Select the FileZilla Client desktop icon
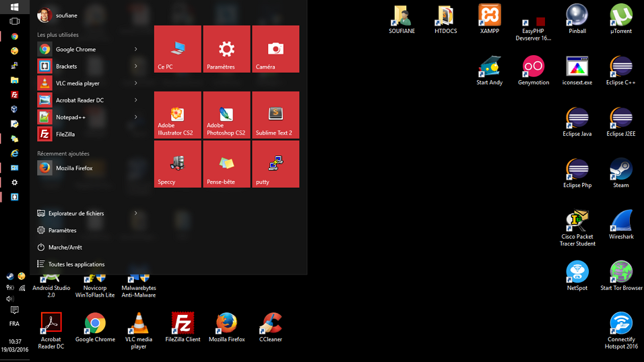Viewport: 644px width, 362px height. click(x=183, y=328)
